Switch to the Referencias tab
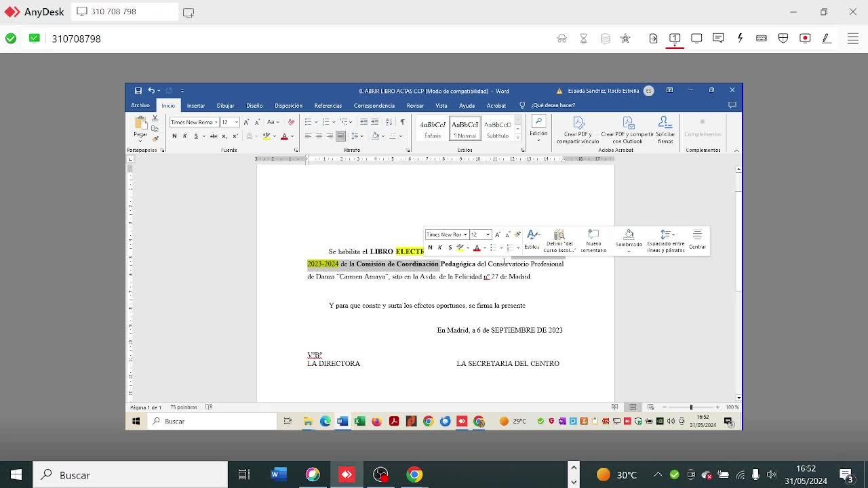868x488 pixels. pos(328,106)
